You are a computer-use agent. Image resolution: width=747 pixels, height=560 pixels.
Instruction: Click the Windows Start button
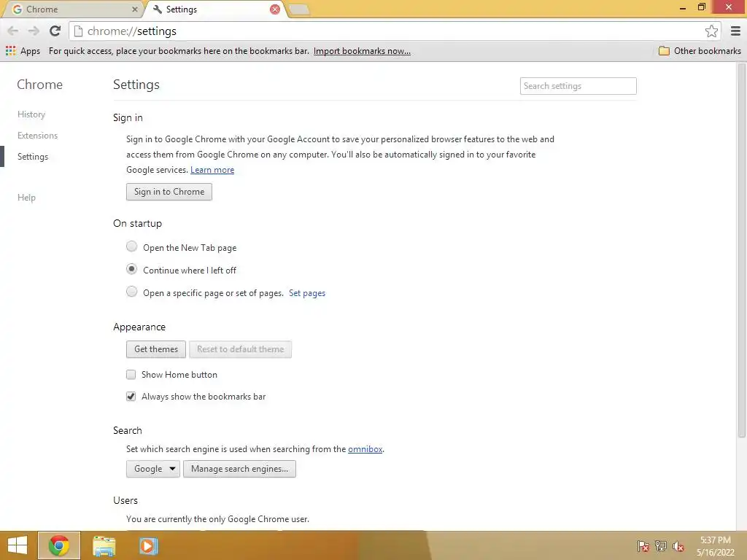coord(18,545)
